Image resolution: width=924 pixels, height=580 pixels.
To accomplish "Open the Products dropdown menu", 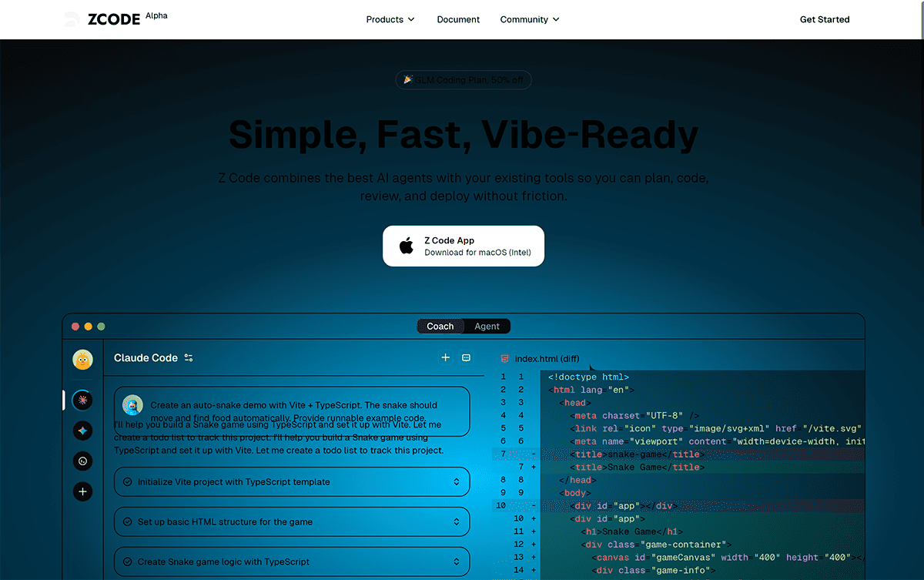I will 390,19.
